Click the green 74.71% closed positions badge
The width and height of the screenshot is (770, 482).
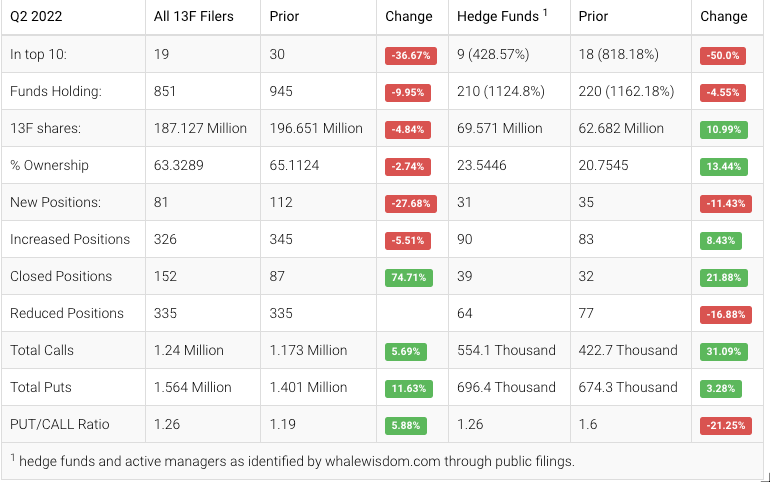point(406,278)
